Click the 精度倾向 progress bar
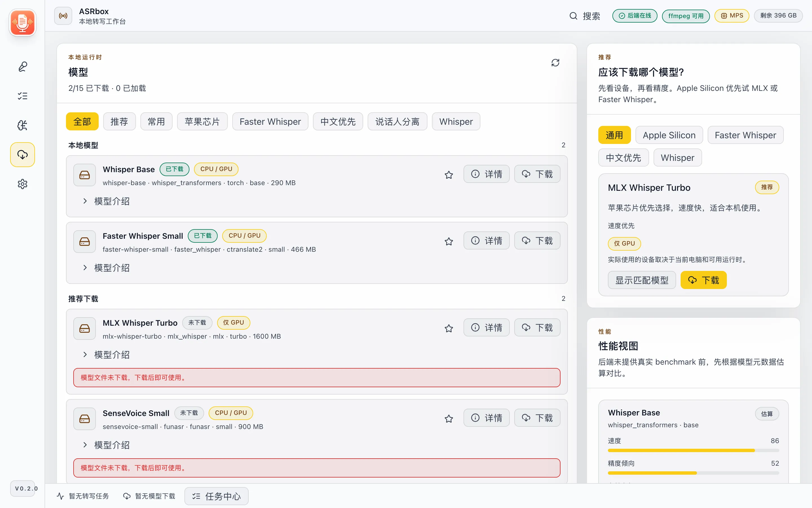812x508 pixels. (x=693, y=473)
